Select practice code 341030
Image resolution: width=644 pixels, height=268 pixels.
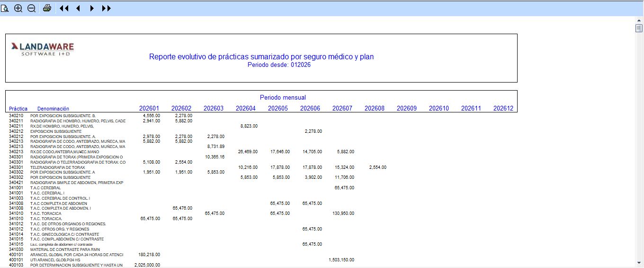coord(16,250)
